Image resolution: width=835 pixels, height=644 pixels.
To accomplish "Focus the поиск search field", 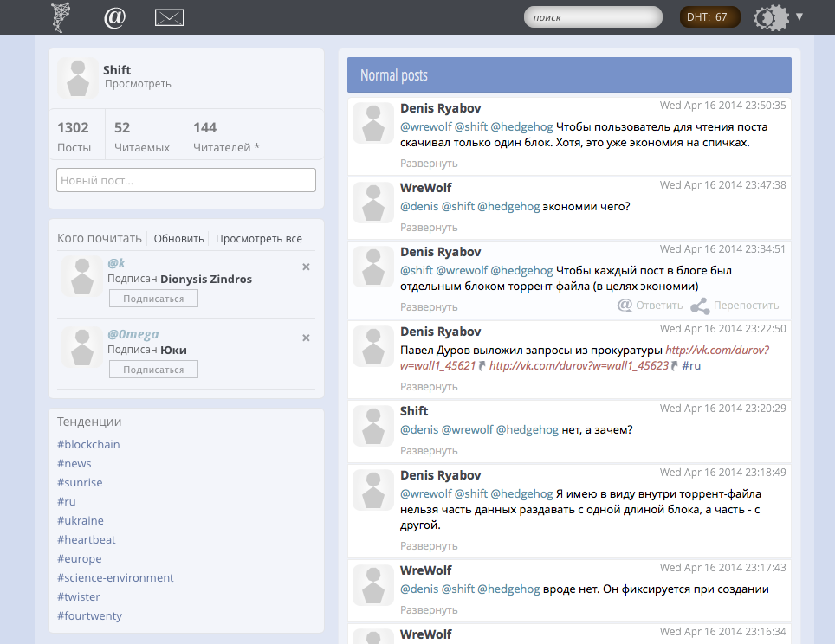I will click(593, 17).
